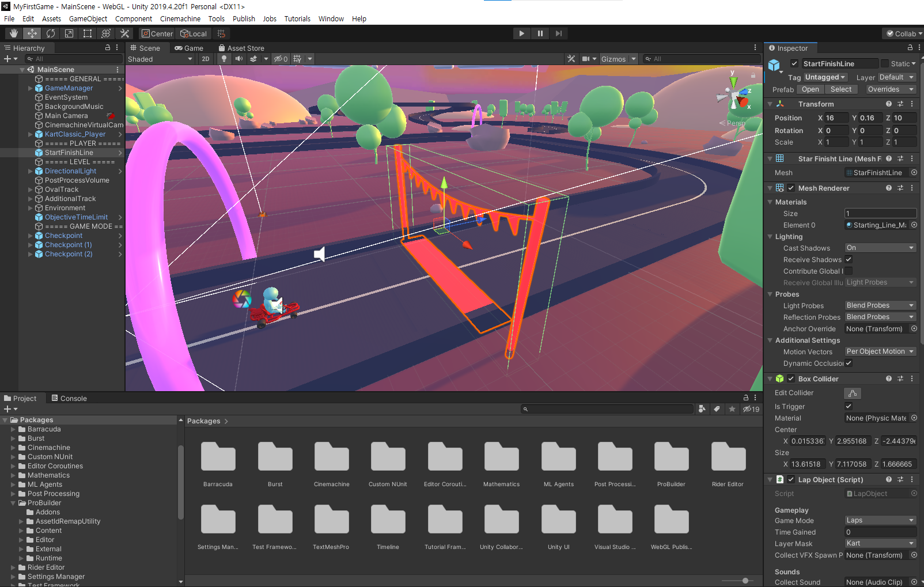
Task: Toggle scene lighting bulb icon
Action: pos(224,59)
